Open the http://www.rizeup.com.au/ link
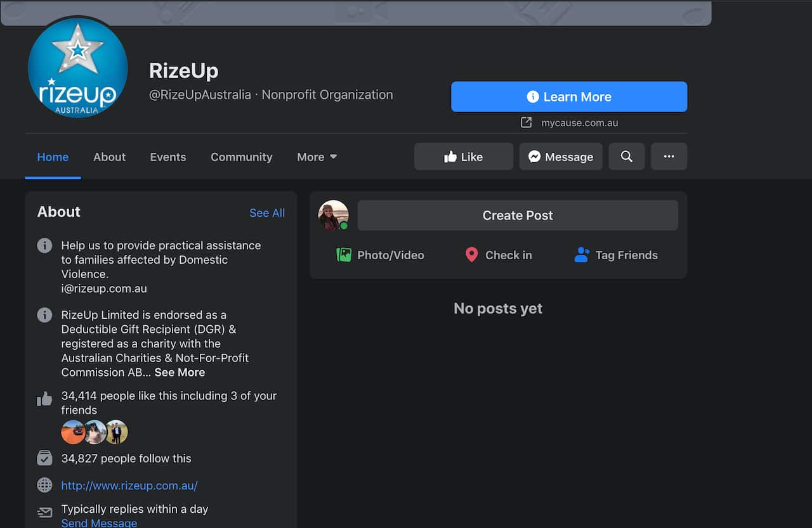Viewport: 812px width, 528px height. pos(129,485)
